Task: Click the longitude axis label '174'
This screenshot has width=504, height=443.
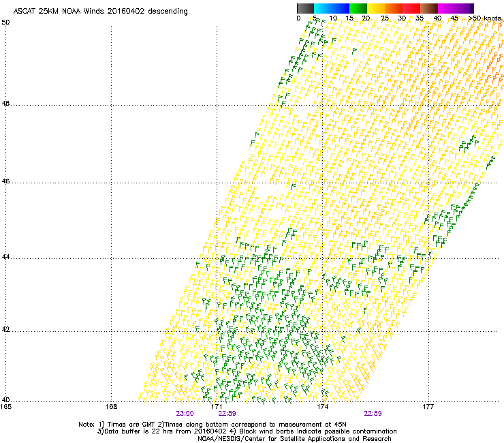Action: click(322, 406)
